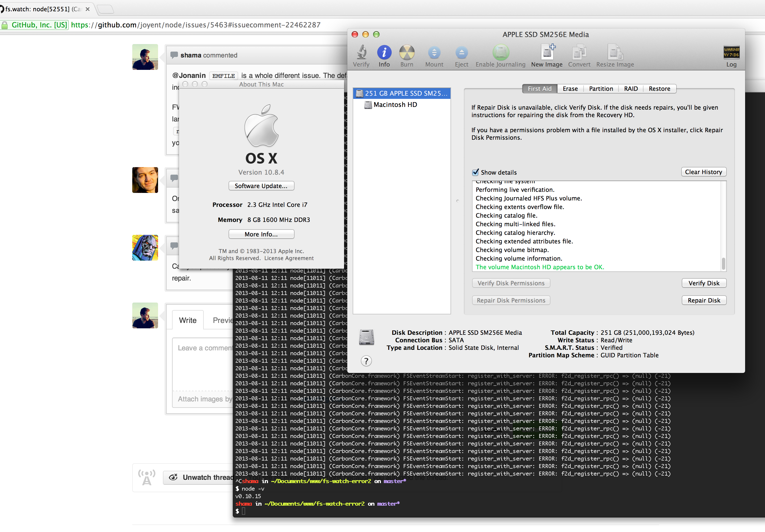Close the fs.watch browser tab
The height and width of the screenshot is (532, 765).
pos(88,9)
